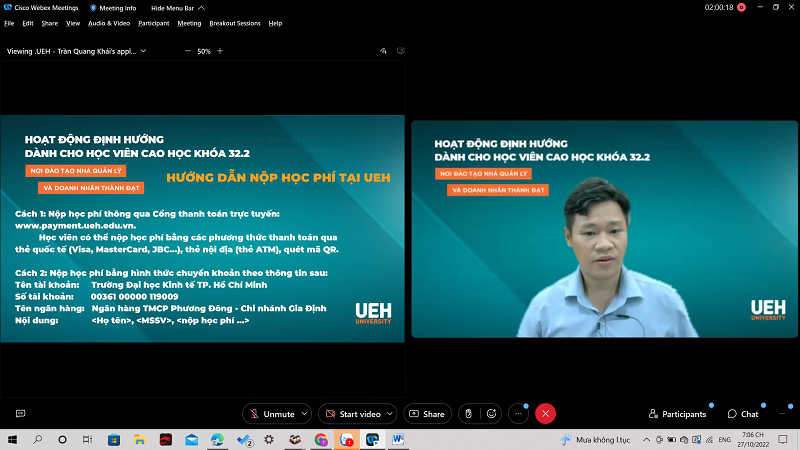Screen dimensions: 800x450
Task: Click the Share button in control bar
Action: click(428, 414)
